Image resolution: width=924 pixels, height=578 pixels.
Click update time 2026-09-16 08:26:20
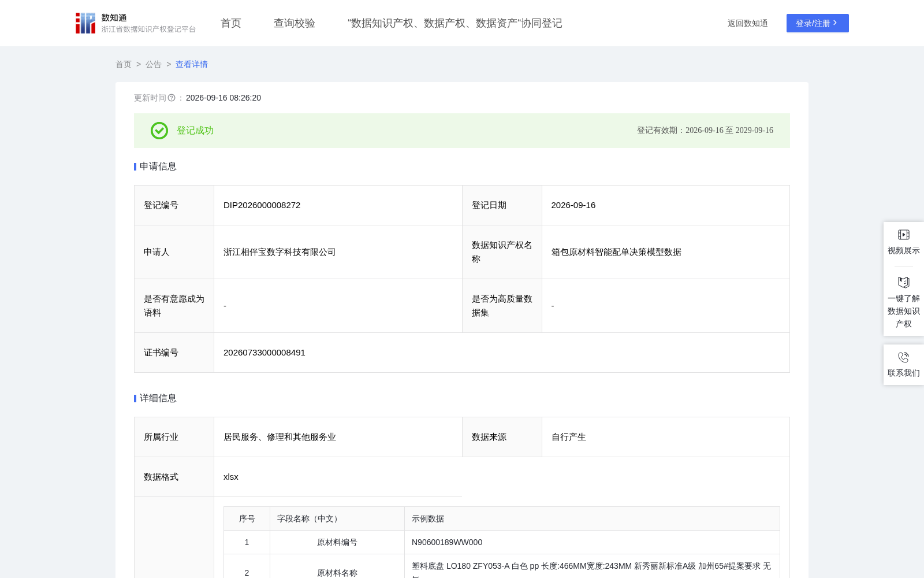pos(223,98)
